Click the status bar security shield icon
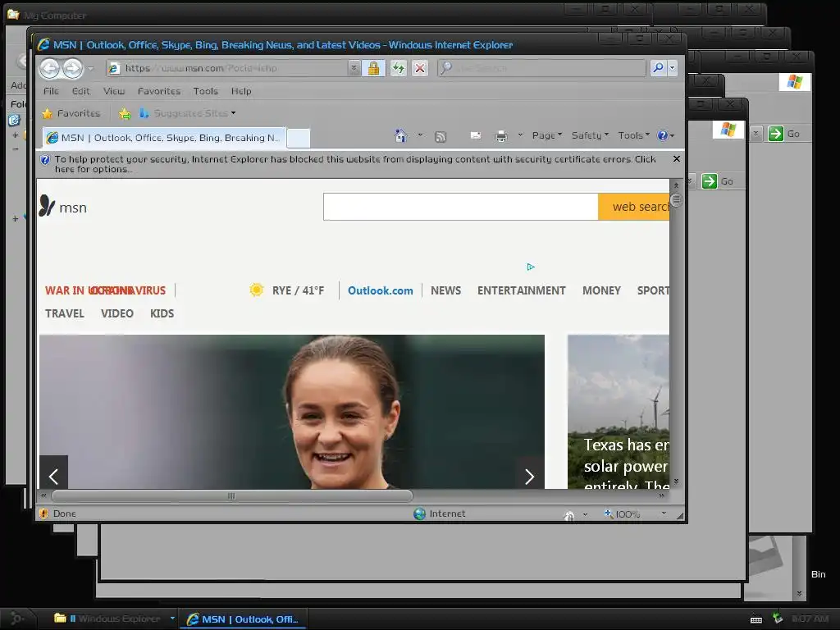Viewport: 840px width, 630px height. point(44,514)
